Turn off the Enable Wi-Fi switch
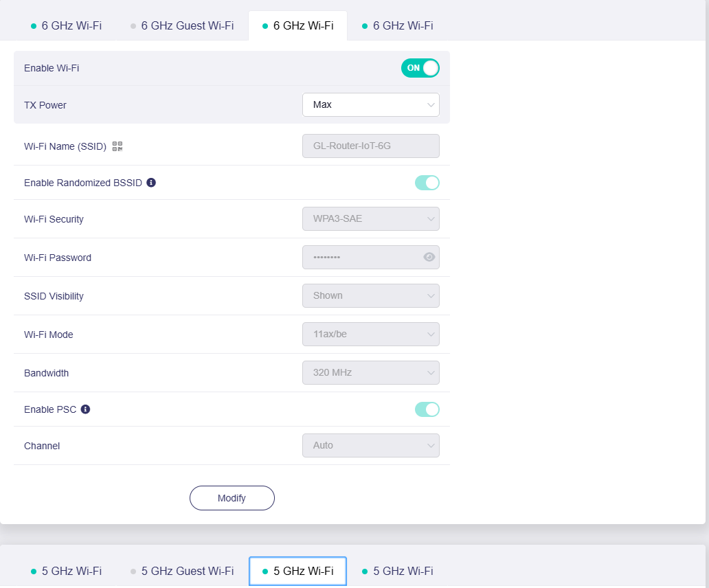Viewport: 709px width, 588px height. point(420,68)
